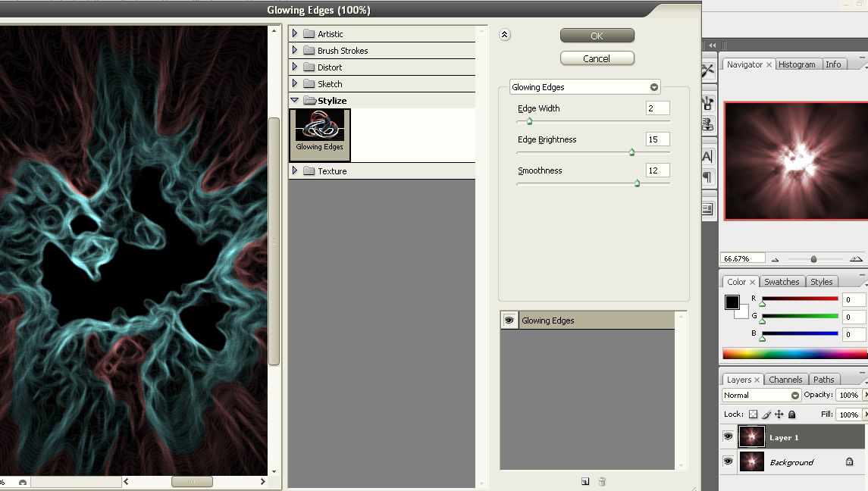Hide the Background layer
The image size is (868, 491).
728,461
